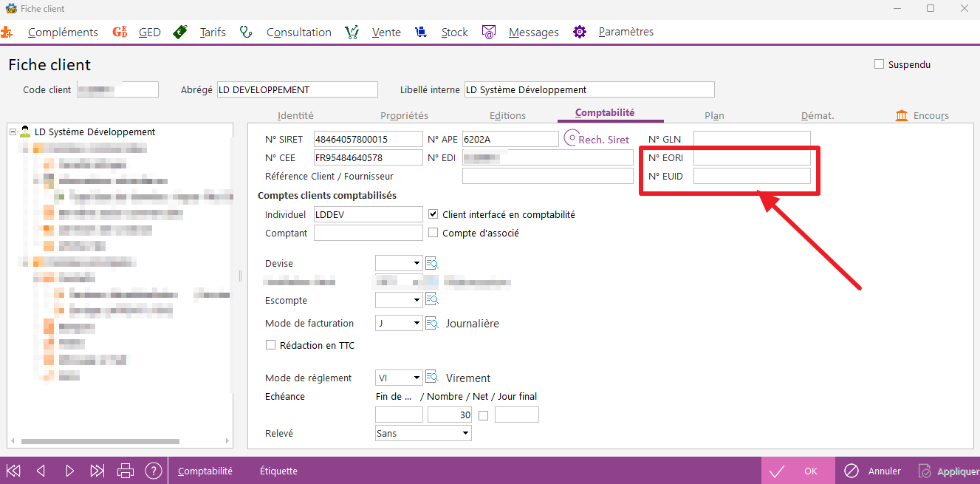980x484 pixels.
Task: Toggle the Suspendu checkbox
Action: pyautogui.click(x=879, y=64)
